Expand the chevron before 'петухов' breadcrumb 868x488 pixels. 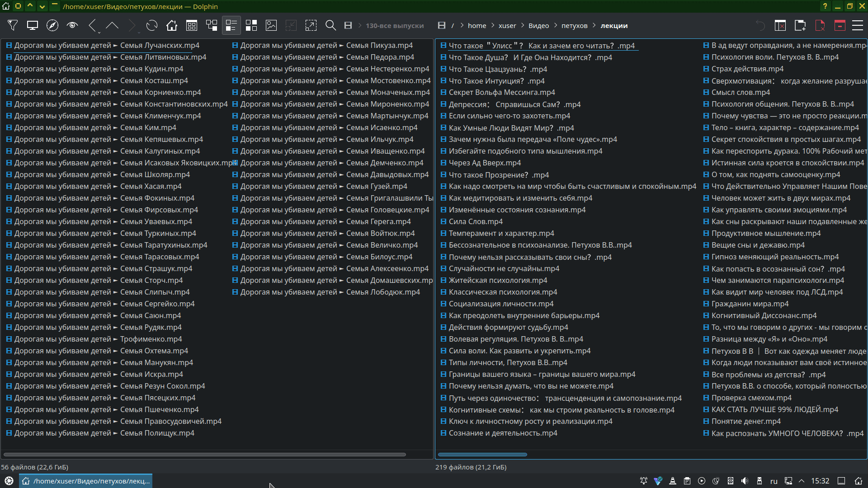pos(556,26)
